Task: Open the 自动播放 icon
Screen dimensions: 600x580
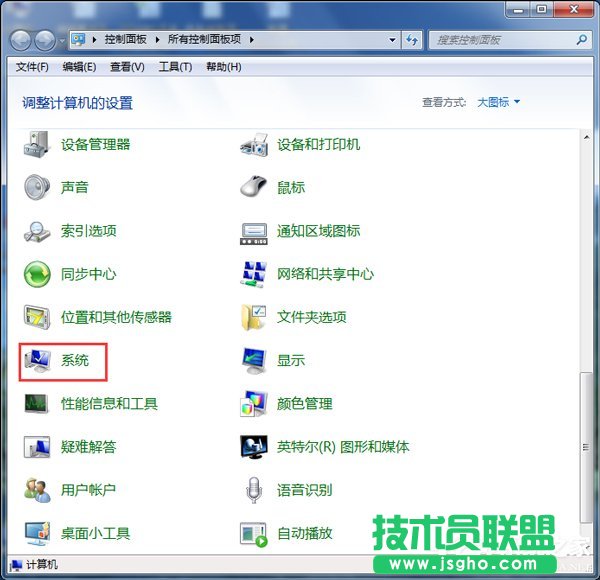Action: (254, 534)
